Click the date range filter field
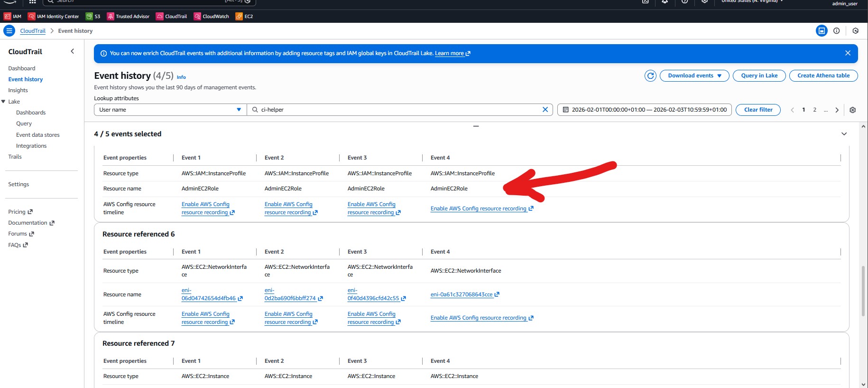Screen dimensions: 868x388 pos(644,110)
